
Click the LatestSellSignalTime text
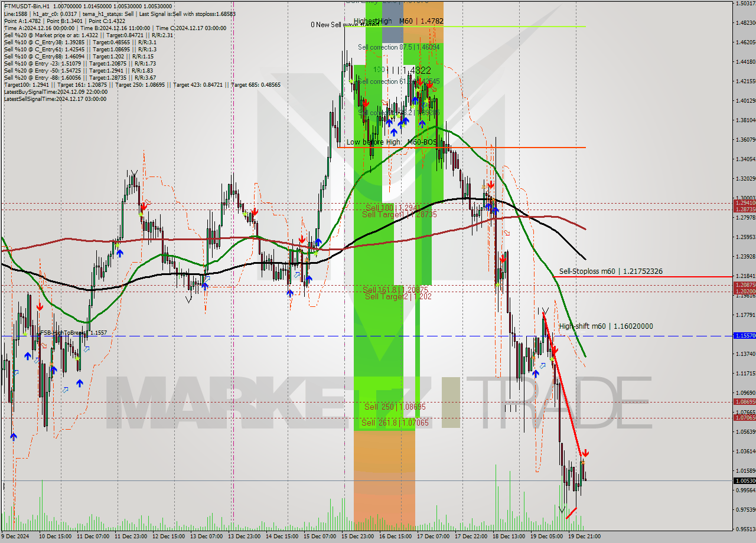[x=55, y=99]
